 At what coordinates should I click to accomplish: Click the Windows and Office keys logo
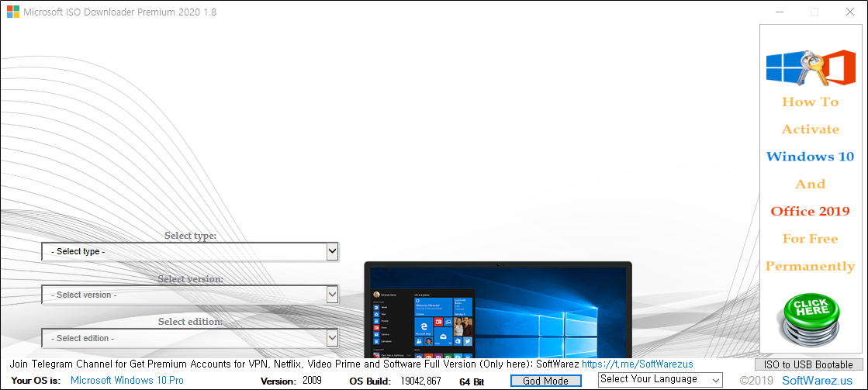pyautogui.click(x=811, y=67)
